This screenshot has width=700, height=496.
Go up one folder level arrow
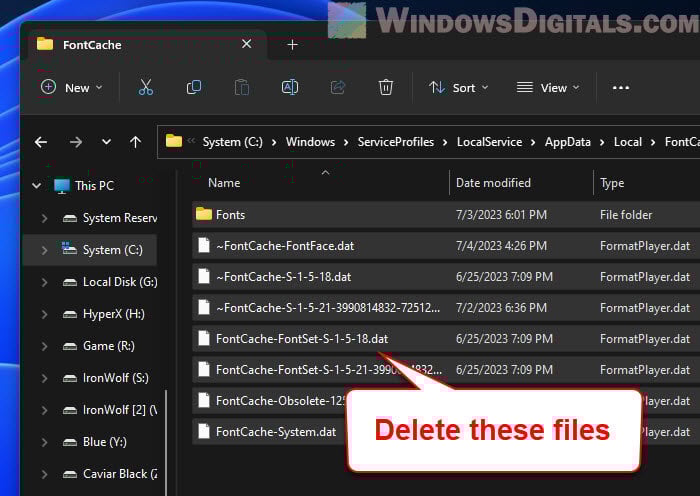(135, 142)
